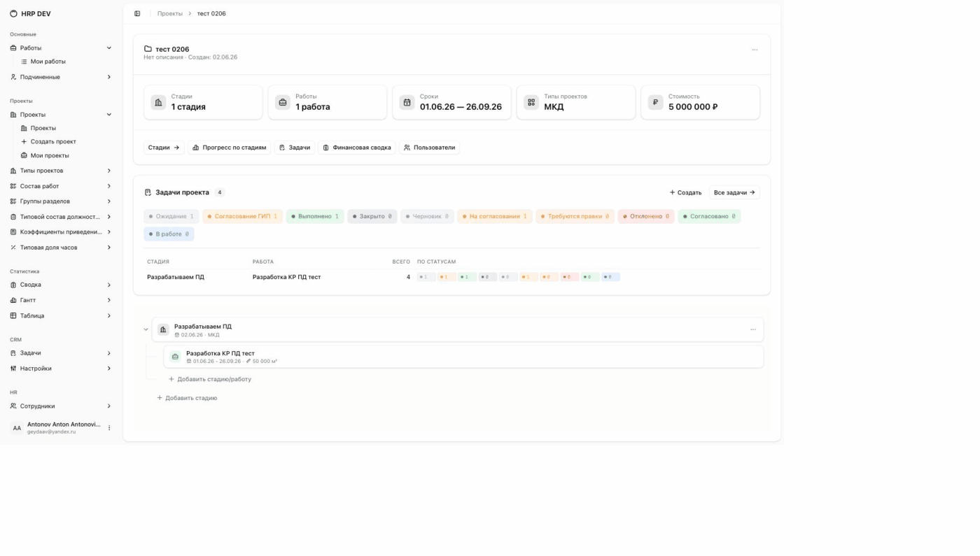Click the Настройки sliders icon in sidebar

[x=13, y=369]
